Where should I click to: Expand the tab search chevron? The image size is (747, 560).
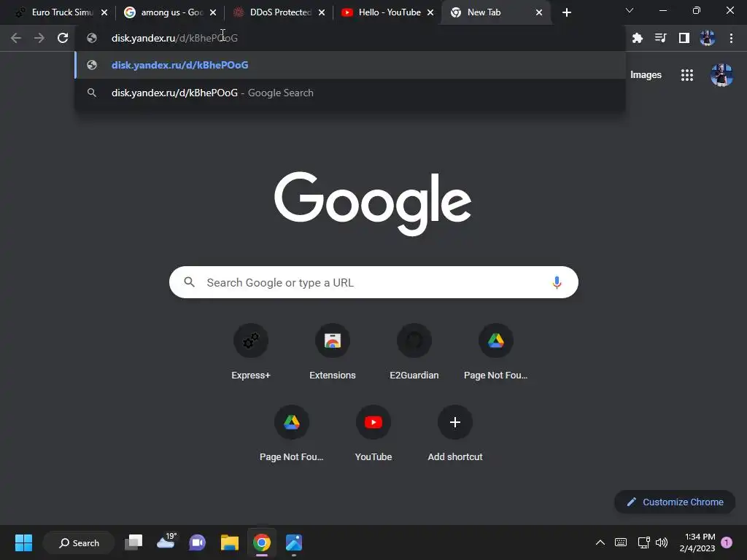[630, 10]
